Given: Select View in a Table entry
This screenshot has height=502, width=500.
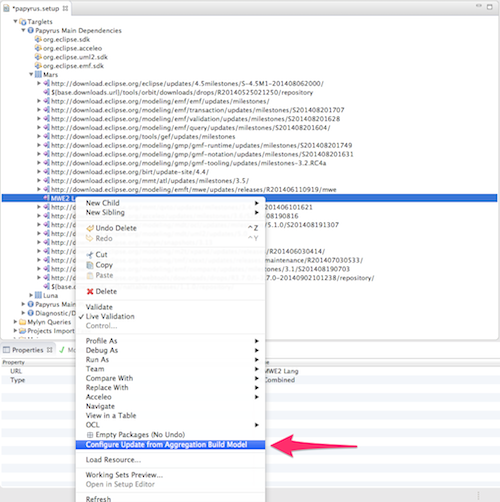Looking at the screenshot, I should 170,416.
